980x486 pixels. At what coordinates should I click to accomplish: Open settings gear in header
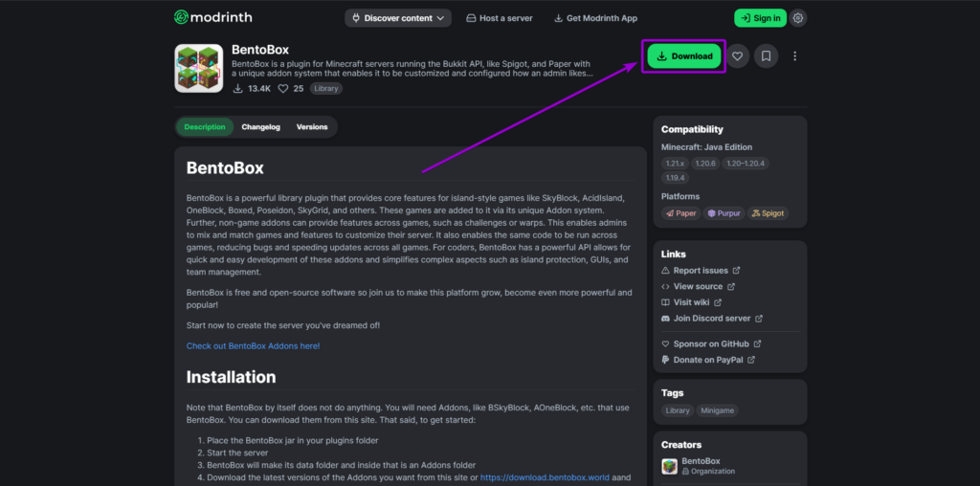pyautogui.click(x=797, y=18)
